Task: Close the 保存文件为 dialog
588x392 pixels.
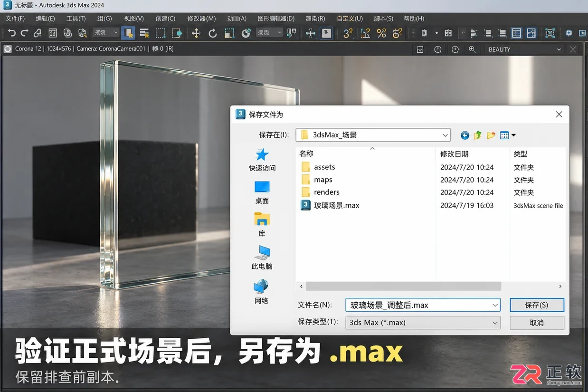Action: (x=559, y=115)
